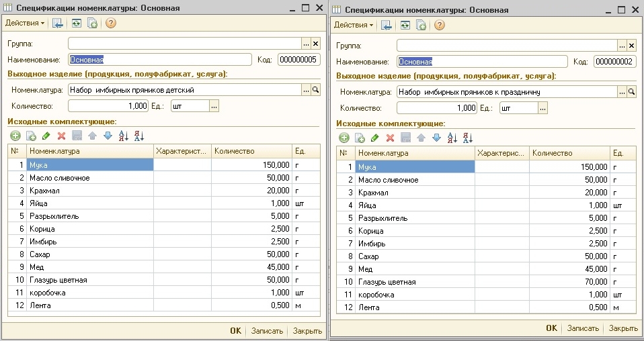
Task: Select Сахар row in left table
Action: coord(164,254)
